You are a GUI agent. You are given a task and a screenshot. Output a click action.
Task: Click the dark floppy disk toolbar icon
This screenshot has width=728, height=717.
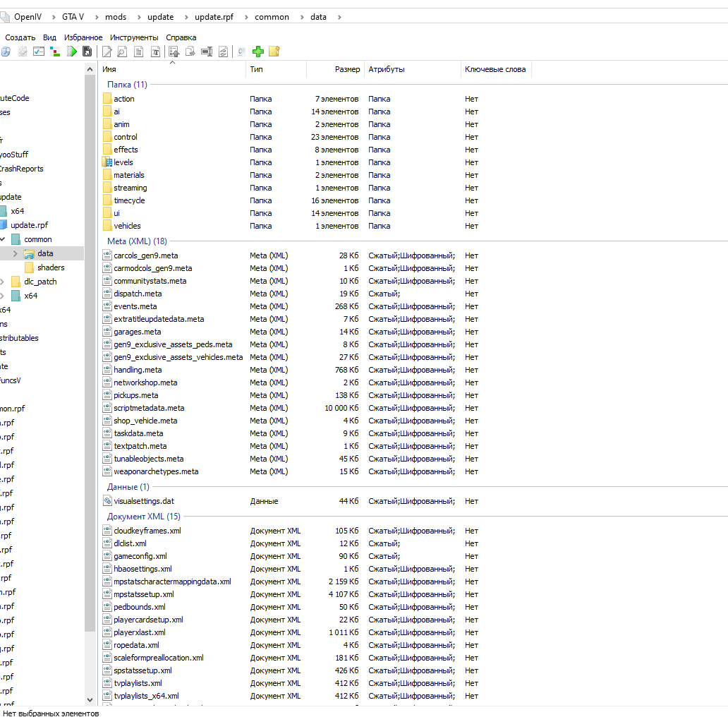pos(87,52)
